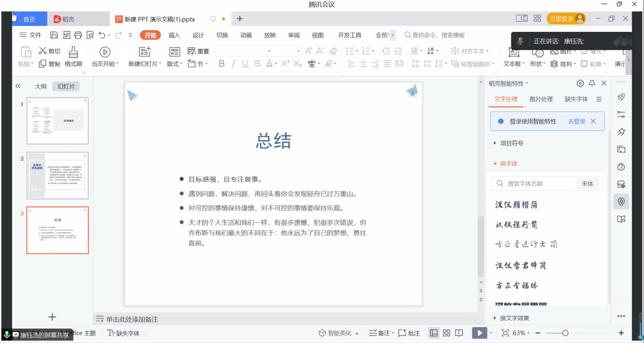Click the Reset (重置) slide icon

[x=192, y=51]
